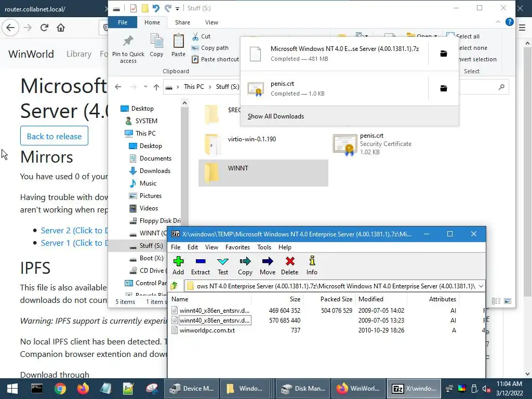Viewport: 532px width, 399px height.
Task: Open Explorer help question mark icon
Action: pos(509,22)
